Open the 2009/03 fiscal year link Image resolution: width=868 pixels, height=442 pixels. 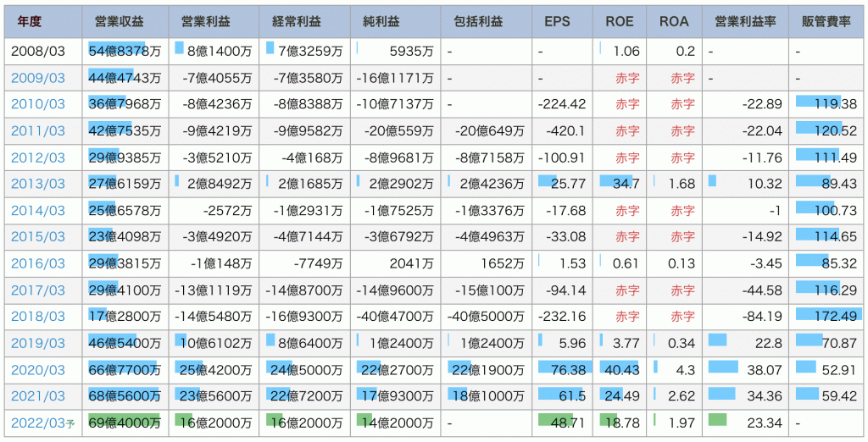(38, 78)
